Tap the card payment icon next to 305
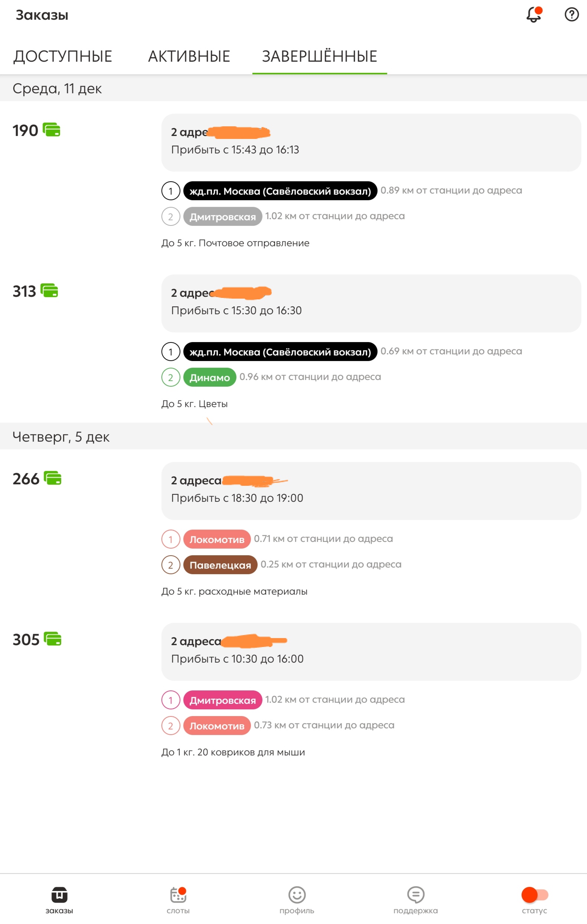The height and width of the screenshot is (924, 587). [x=53, y=639]
